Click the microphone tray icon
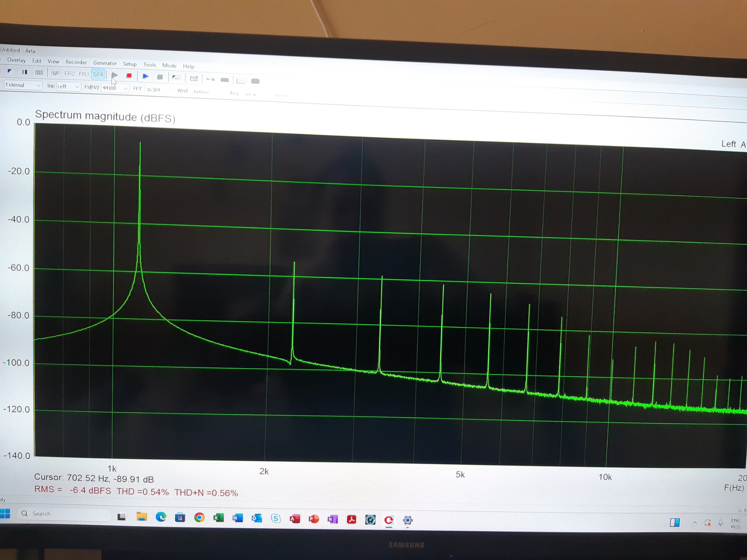 click(720, 523)
